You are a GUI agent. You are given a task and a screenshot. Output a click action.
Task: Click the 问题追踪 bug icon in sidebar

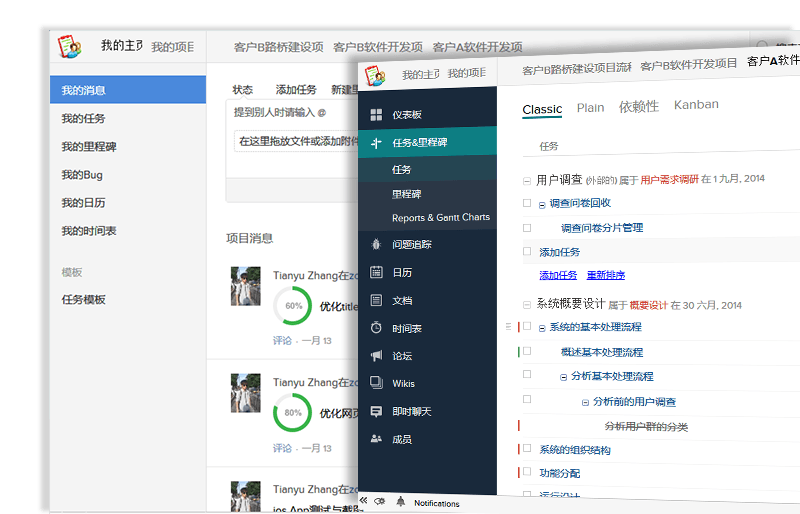376,244
